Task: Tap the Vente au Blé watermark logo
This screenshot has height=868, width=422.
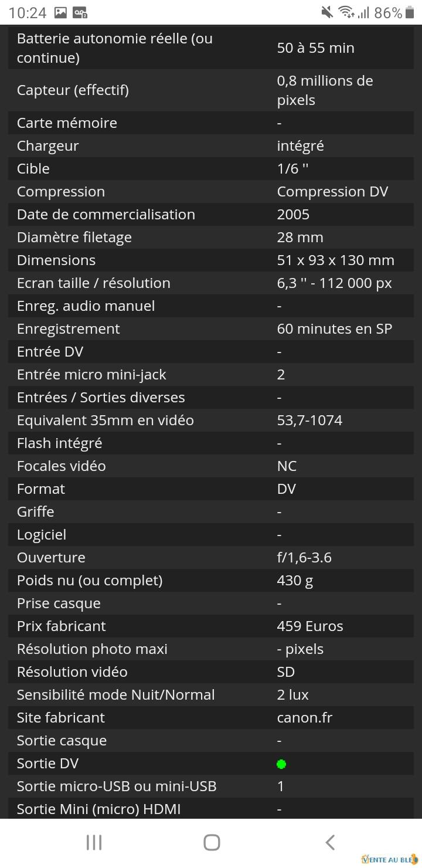Action: point(389,859)
